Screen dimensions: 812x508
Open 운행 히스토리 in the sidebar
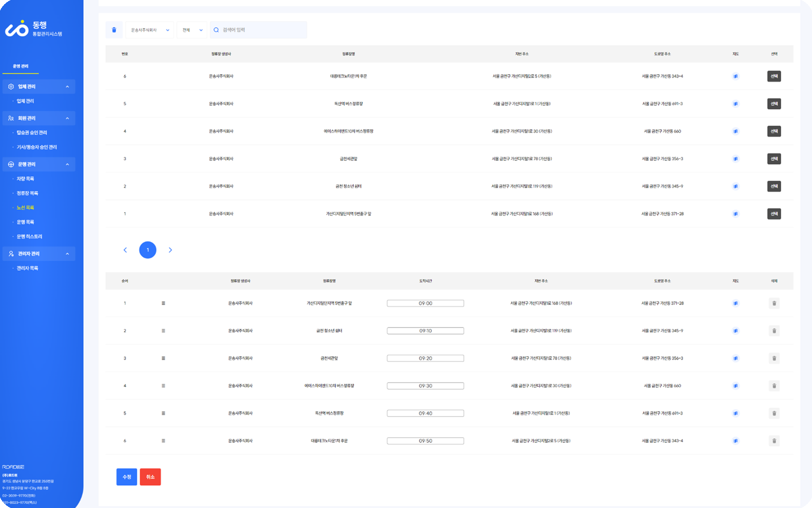click(29, 237)
